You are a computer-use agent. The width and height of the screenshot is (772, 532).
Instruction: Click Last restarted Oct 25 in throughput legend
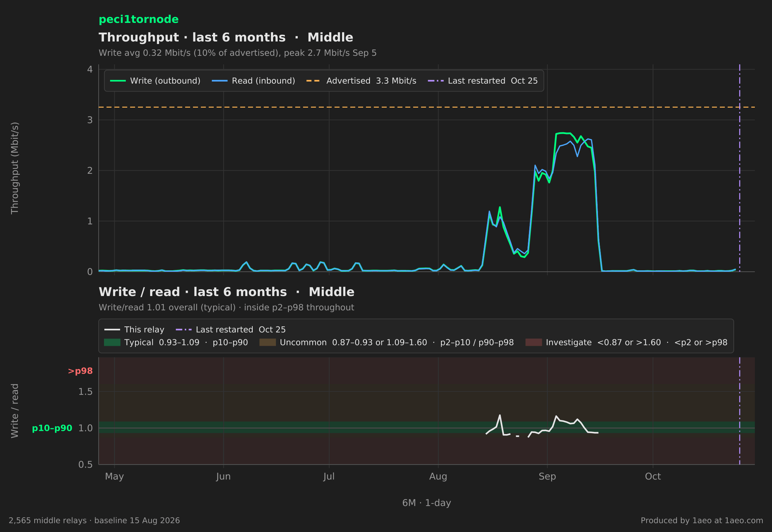pyautogui.click(x=482, y=81)
